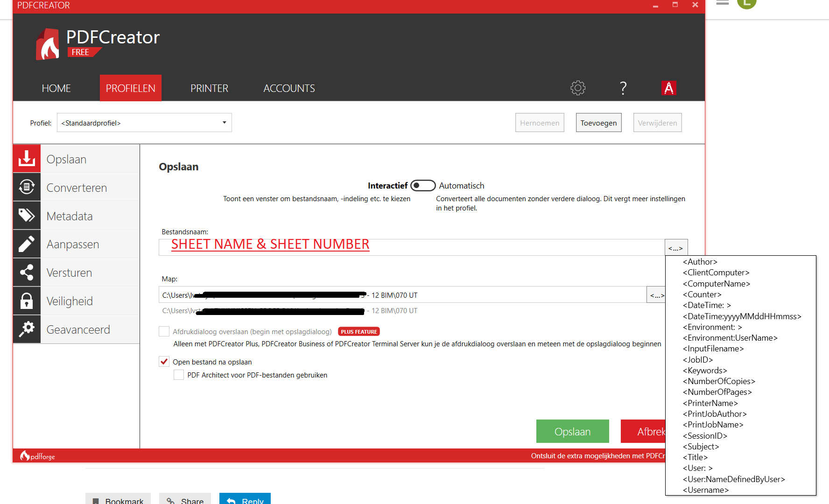Select <NumberOfPages> token
The image size is (829, 504).
(x=717, y=392)
